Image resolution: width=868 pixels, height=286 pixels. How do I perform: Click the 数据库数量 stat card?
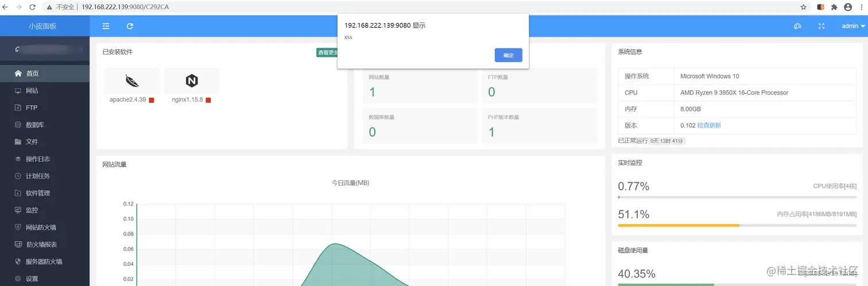point(420,126)
